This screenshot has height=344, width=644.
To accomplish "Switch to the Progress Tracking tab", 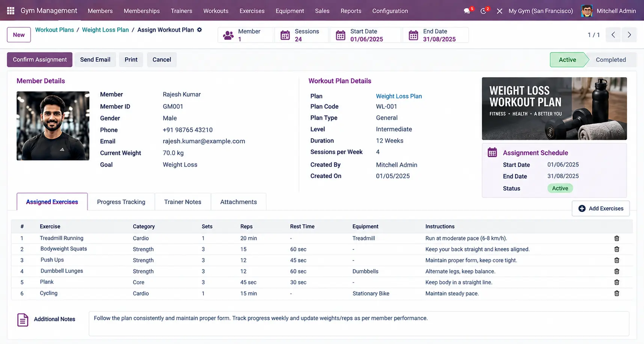I will tap(121, 202).
